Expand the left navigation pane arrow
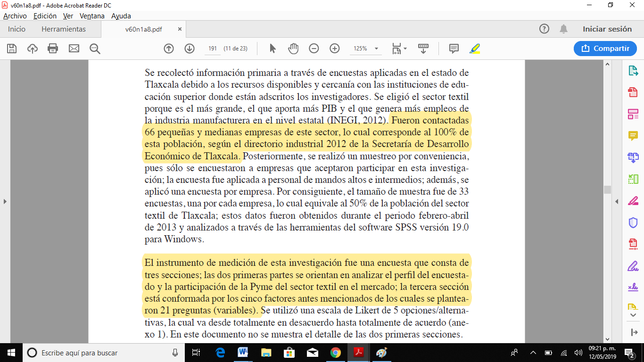 pyautogui.click(x=5, y=202)
